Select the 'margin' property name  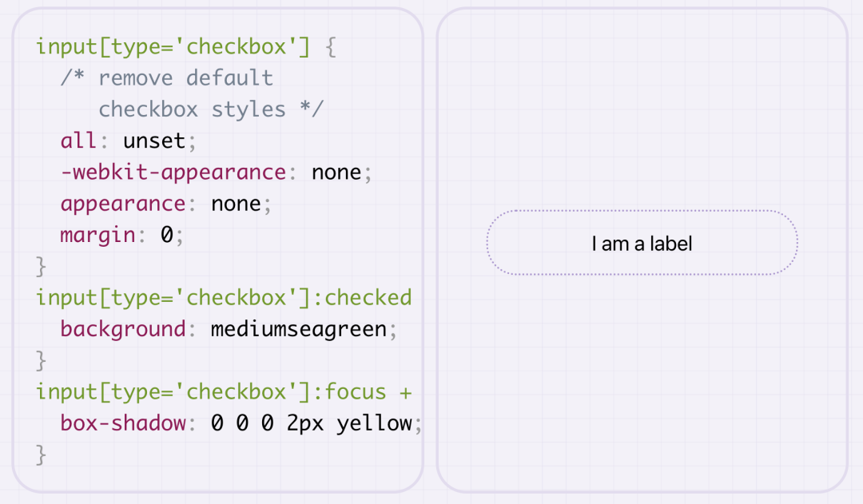(98, 236)
